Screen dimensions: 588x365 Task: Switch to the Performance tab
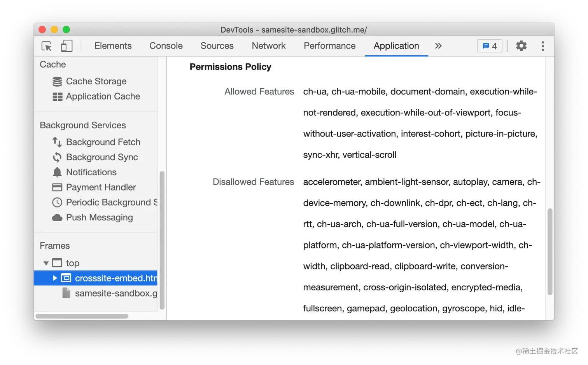330,46
